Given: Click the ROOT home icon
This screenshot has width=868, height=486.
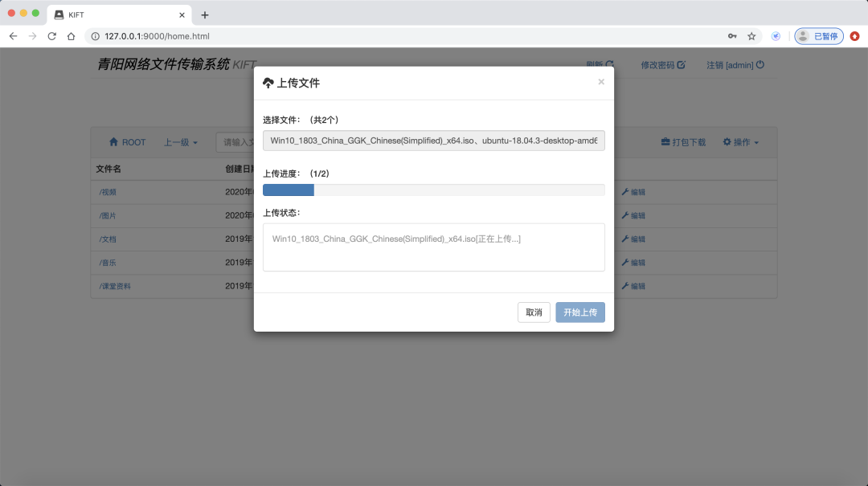Looking at the screenshot, I should coord(115,141).
